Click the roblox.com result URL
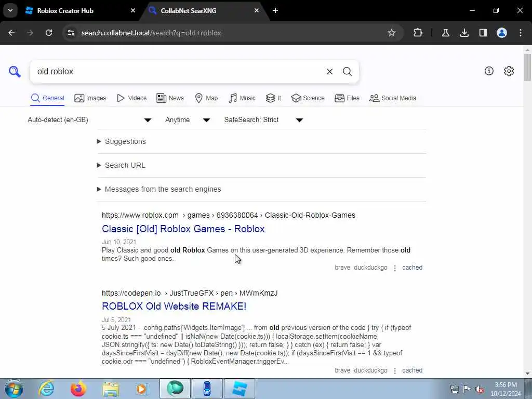This screenshot has height=399, width=532. point(229,215)
